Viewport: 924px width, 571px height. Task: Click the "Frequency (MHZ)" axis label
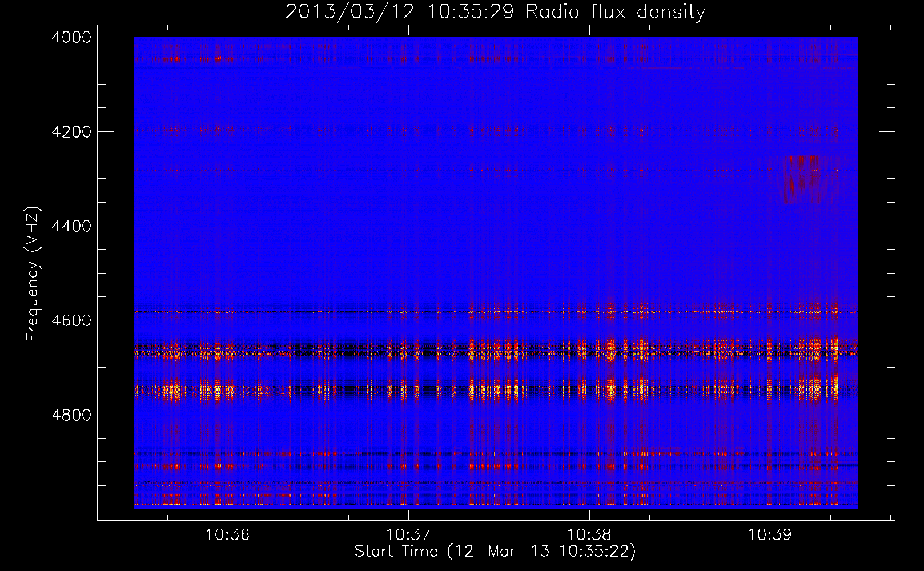(x=33, y=274)
